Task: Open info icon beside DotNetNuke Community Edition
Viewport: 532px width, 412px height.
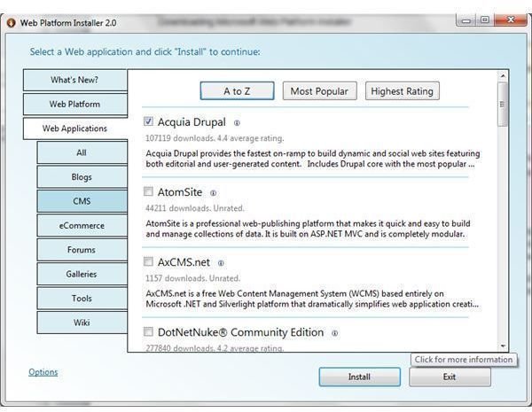Action: coord(334,333)
